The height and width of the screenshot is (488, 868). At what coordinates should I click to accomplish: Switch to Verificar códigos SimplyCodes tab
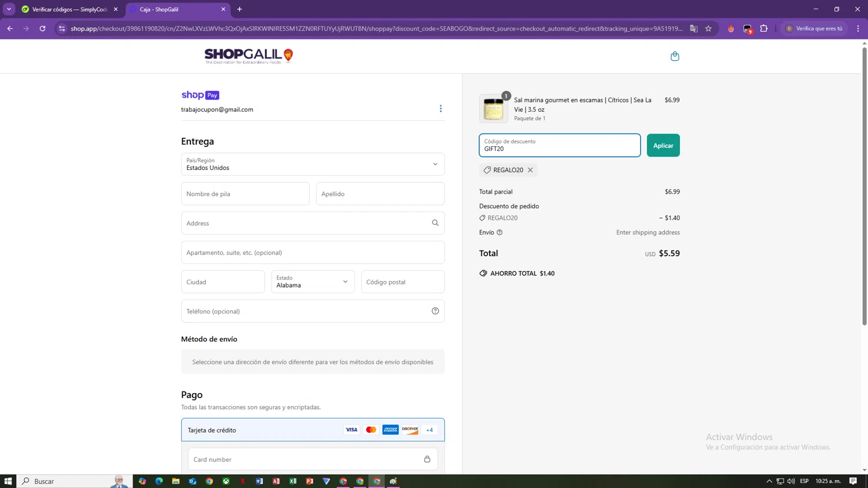(x=69, y=9)
